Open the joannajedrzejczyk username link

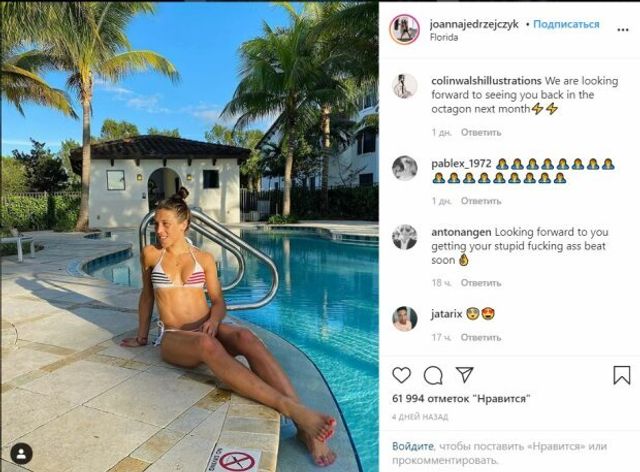click(x=474, y=24)
